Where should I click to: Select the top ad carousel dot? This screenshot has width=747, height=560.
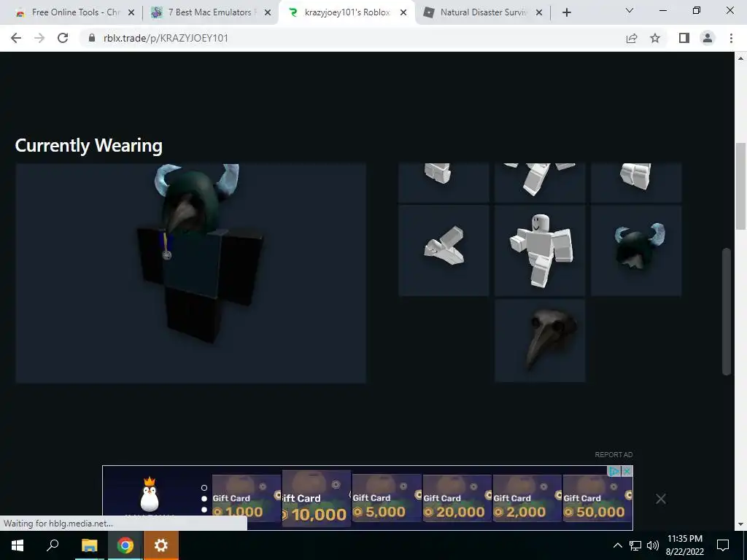click(x=204, y=488)
